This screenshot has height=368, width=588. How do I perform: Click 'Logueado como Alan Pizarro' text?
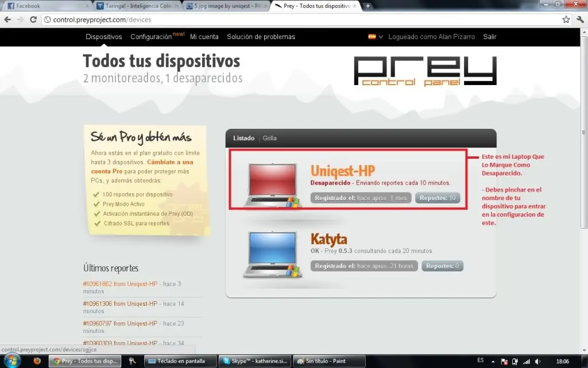coord(432,37)
